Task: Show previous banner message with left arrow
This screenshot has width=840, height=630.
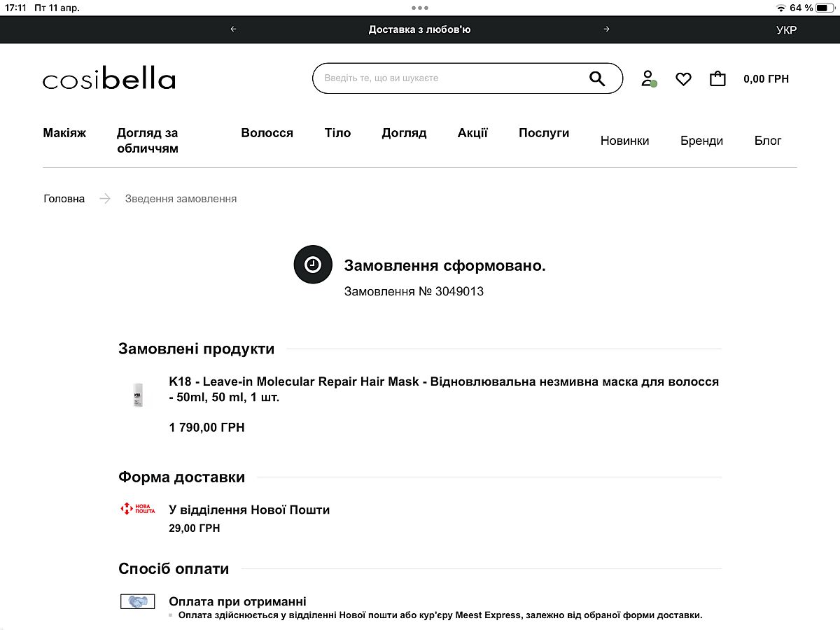Action: tap(234, 29)
